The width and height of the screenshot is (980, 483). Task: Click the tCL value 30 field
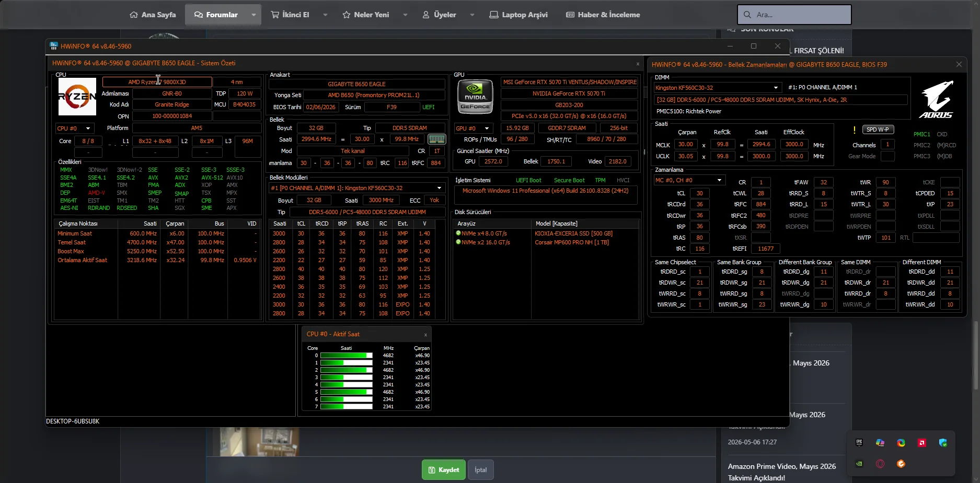(699, 193)
